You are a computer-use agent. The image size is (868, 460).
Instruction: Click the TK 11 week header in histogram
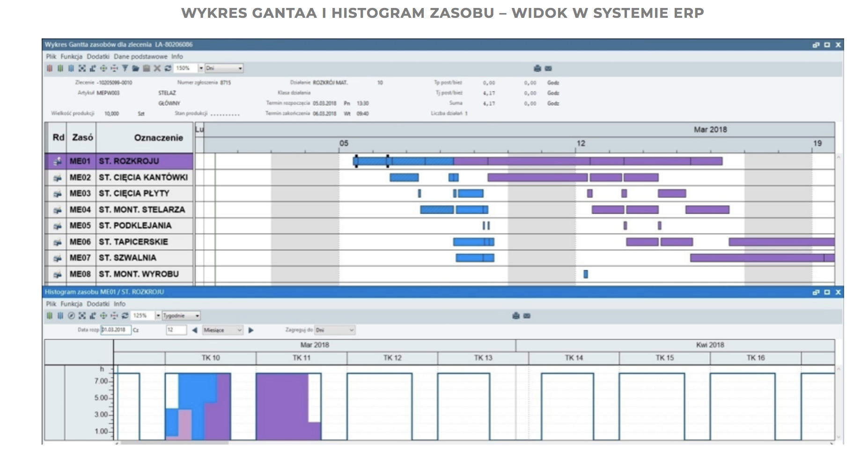click(302, 358)
